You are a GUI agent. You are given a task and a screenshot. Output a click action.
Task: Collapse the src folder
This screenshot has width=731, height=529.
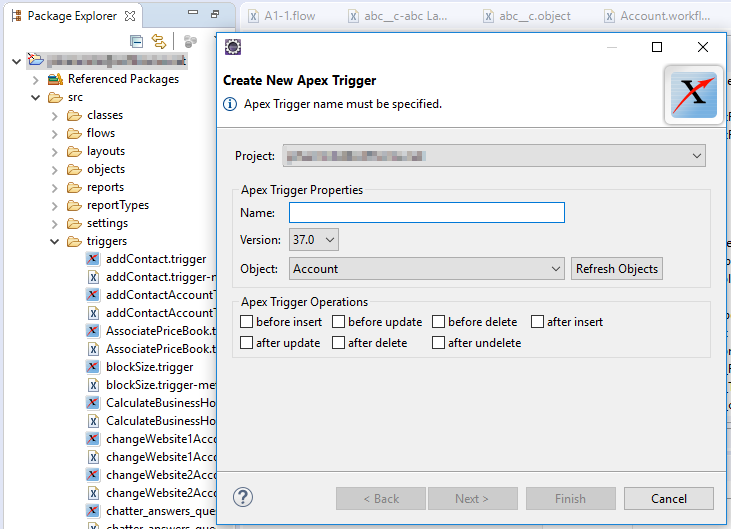(x=35, y=98)
